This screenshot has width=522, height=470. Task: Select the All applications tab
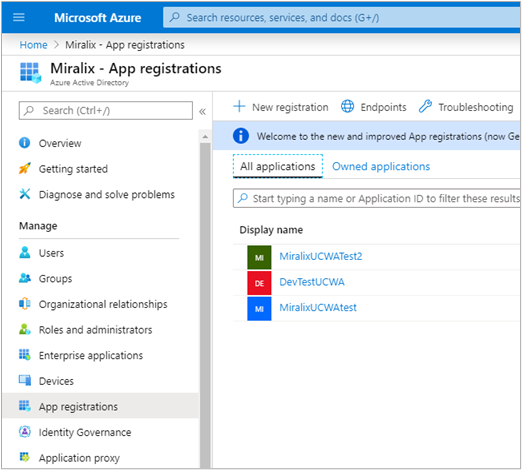click(x=278, y=166)
